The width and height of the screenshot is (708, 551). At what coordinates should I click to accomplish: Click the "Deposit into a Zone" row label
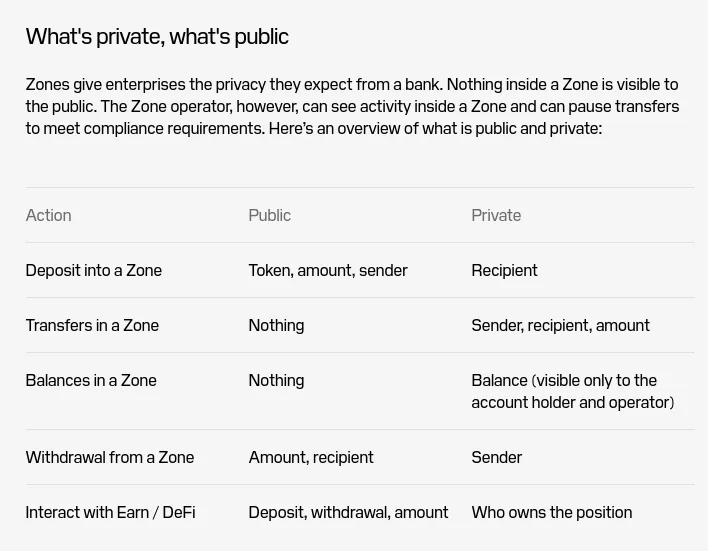tap(93, 271)
